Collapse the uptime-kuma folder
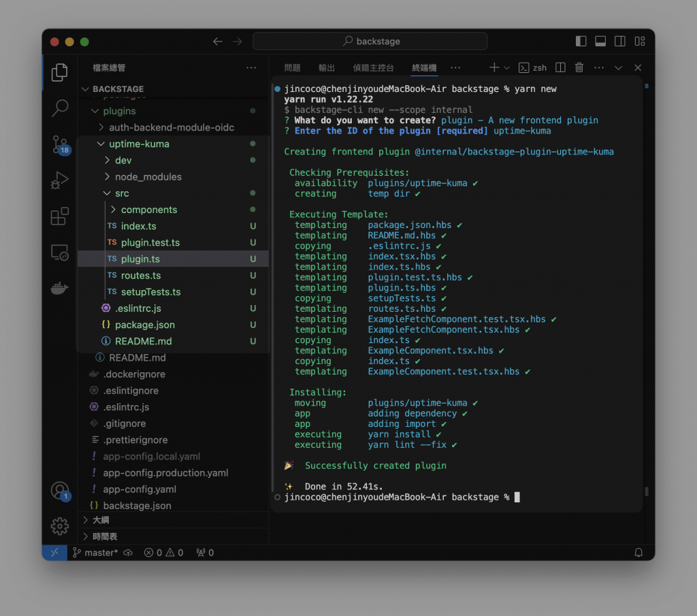 (x=174, y=144)
